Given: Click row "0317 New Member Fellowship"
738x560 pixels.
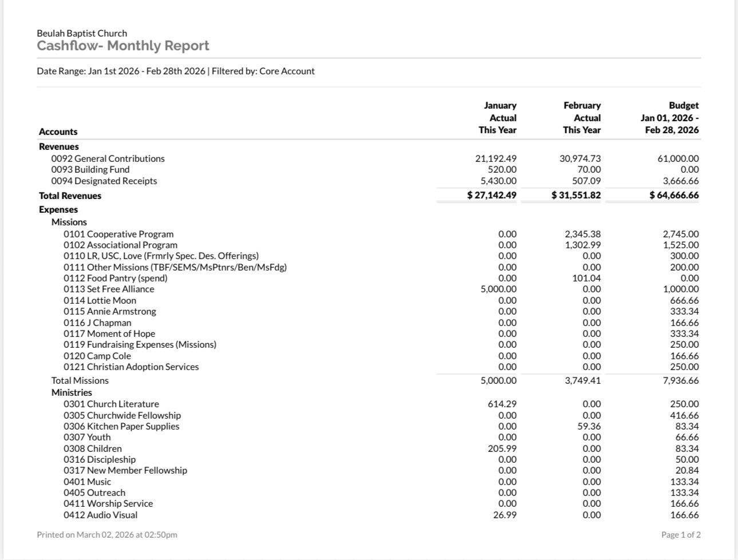Looking at the screenshot, I should 369,470.
